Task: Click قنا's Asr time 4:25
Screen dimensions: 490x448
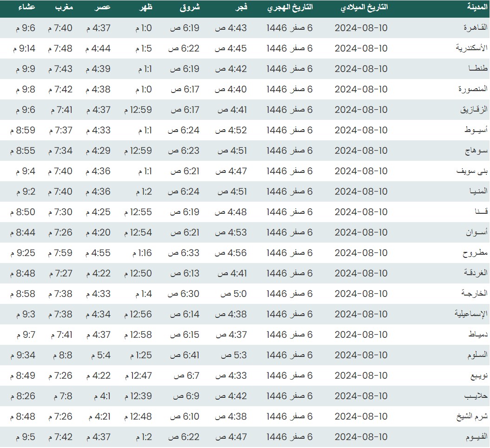Action: coord(98,212)
